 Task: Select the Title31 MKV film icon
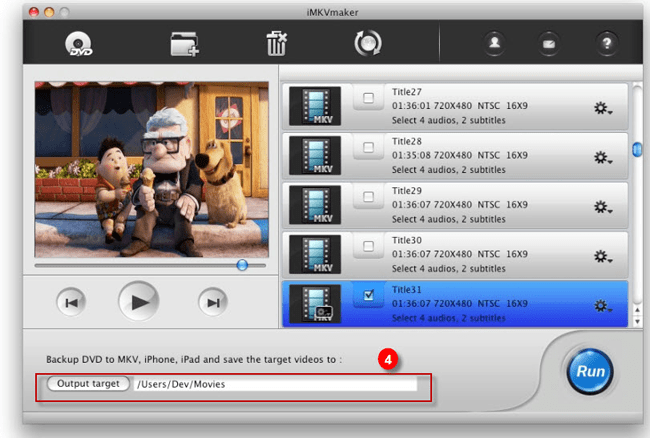315,303
